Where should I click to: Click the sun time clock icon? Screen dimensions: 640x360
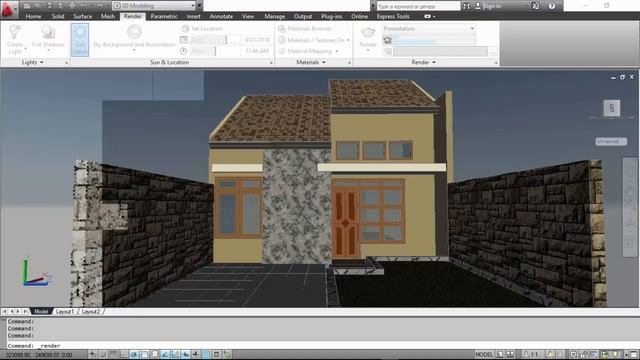coord(184,51)
